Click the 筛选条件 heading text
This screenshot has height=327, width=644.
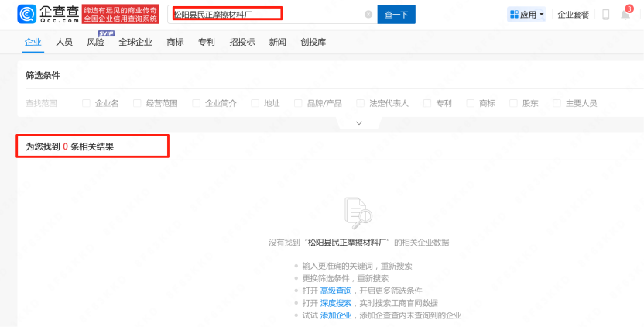[x=43, y=76]
